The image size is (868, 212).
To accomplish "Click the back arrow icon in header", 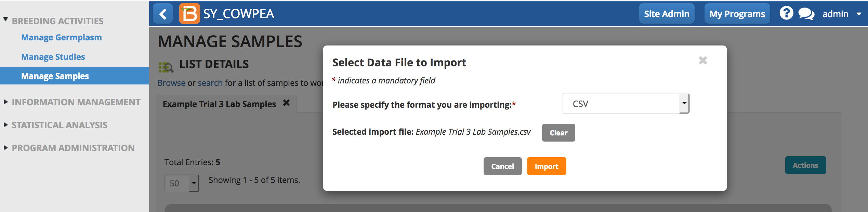I will pyautogui.click(x=163, y=14).
